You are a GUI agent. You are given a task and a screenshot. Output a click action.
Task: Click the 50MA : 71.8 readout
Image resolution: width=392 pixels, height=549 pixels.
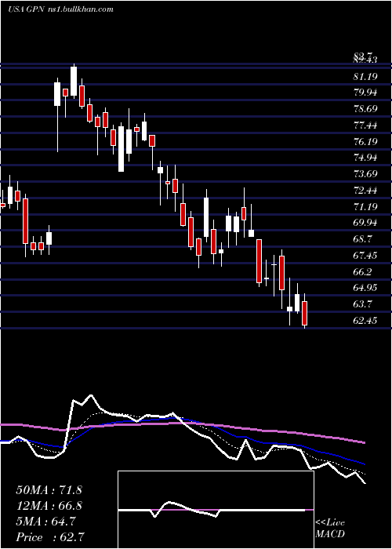tap(49, 490)
